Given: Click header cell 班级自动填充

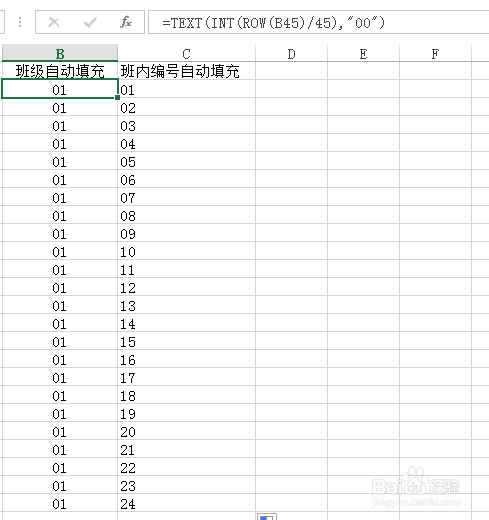Looking at the screenshot, I should click(60, 71).
